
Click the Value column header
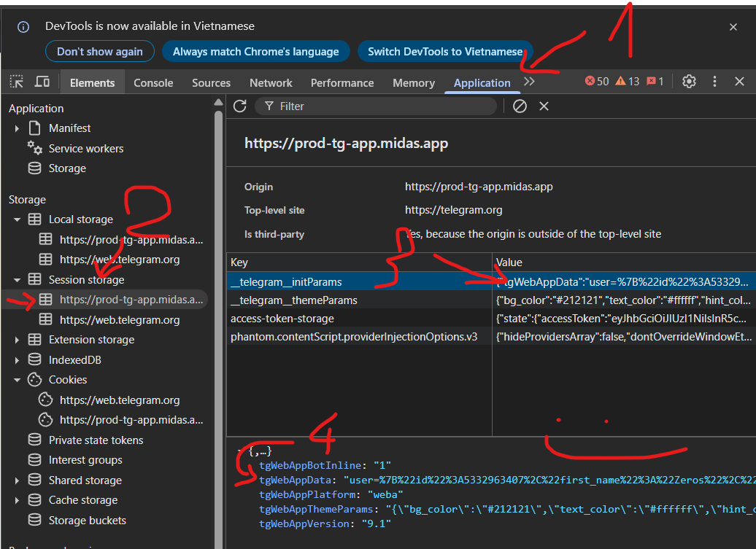coord(625,262)
